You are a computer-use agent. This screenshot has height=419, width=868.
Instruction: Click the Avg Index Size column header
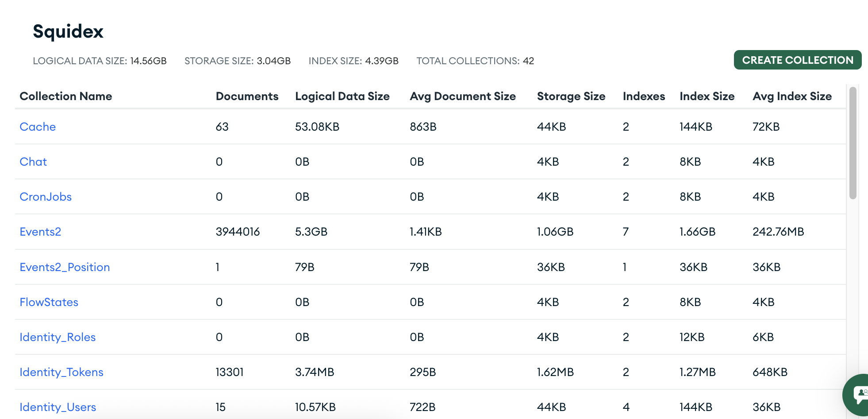(792, 96)
